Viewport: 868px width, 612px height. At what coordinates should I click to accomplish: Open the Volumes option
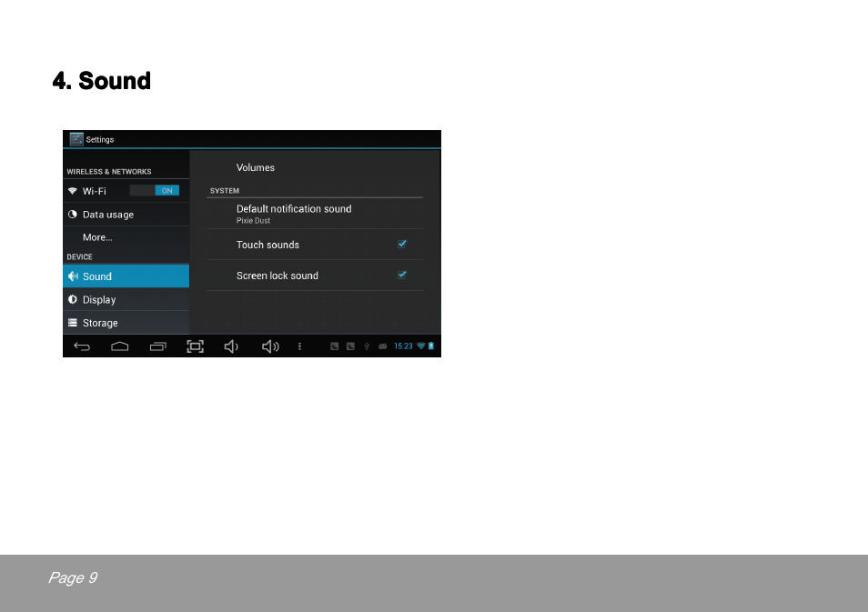(x=315, y=167)
